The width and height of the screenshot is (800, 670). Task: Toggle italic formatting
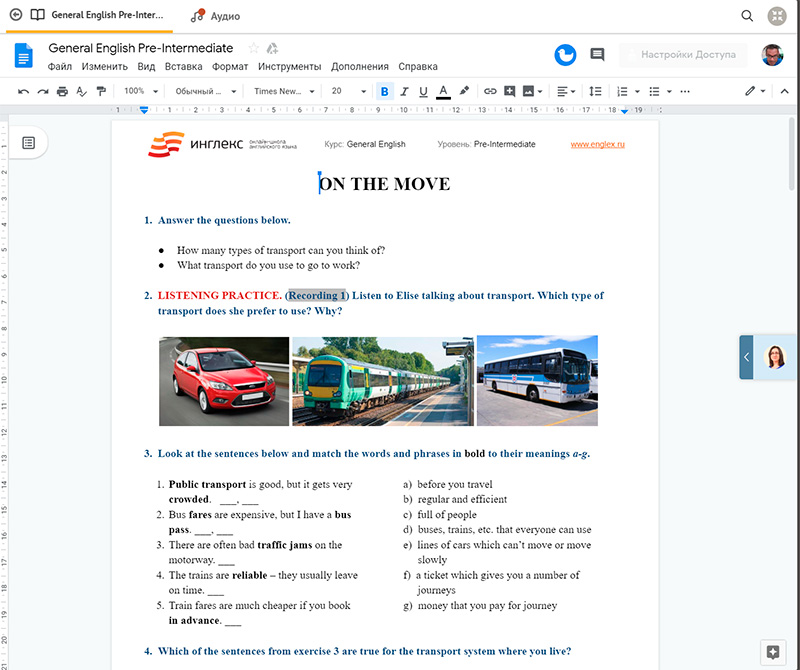click(x=404, y=91)
